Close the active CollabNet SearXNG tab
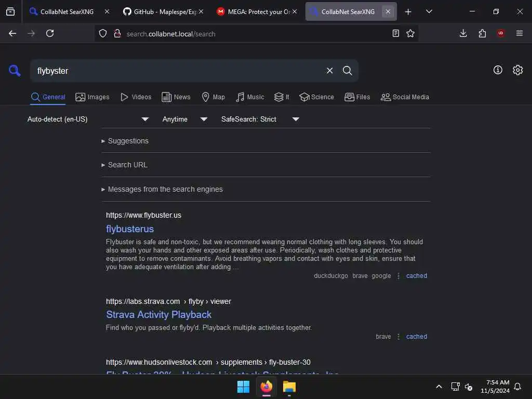This screenshot has height=399, width=532. (x=388, y=11)
